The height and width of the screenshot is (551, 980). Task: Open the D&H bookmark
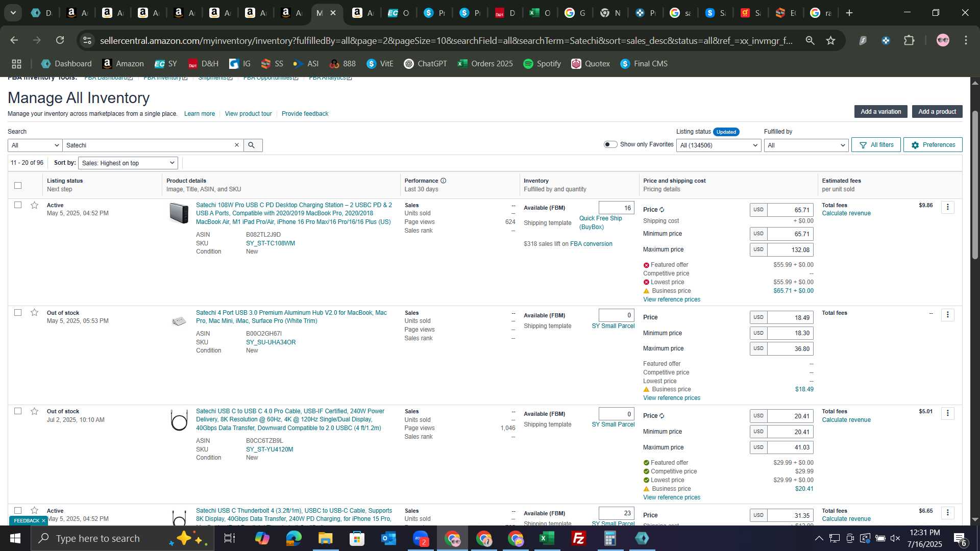pos(203,64)
